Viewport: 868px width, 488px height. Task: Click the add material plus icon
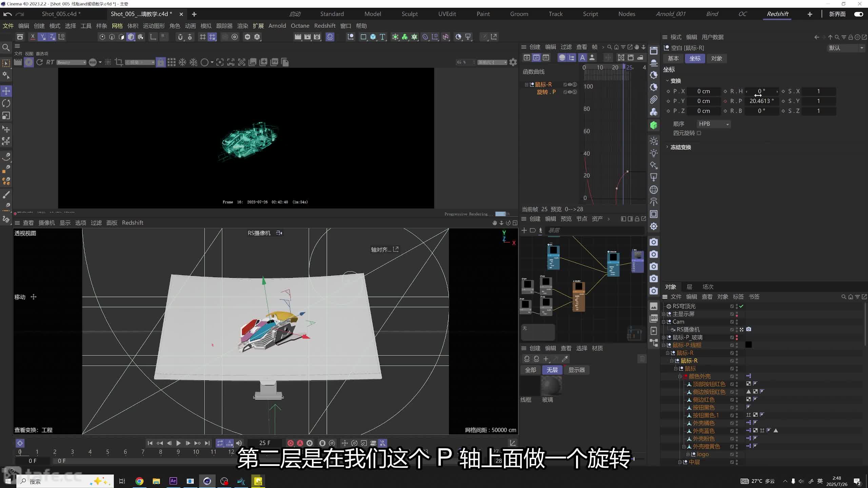pyautogui.click(x=546, y=359)
